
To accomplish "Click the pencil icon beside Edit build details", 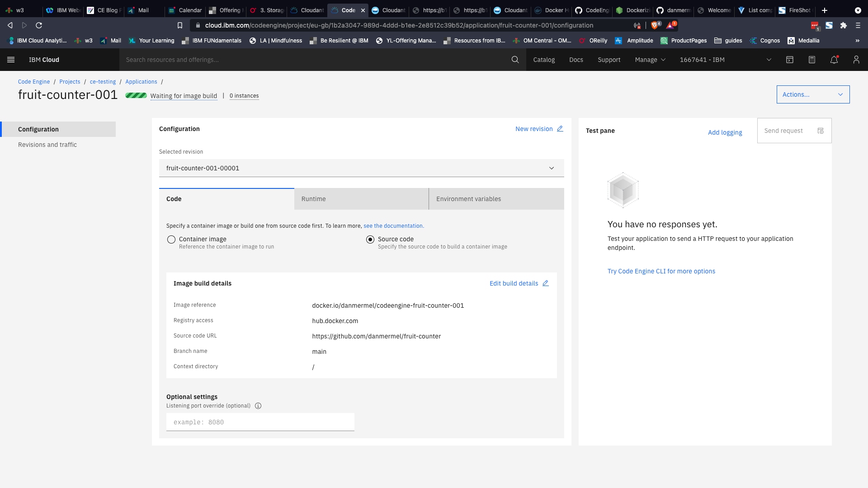I will [545, 283].
